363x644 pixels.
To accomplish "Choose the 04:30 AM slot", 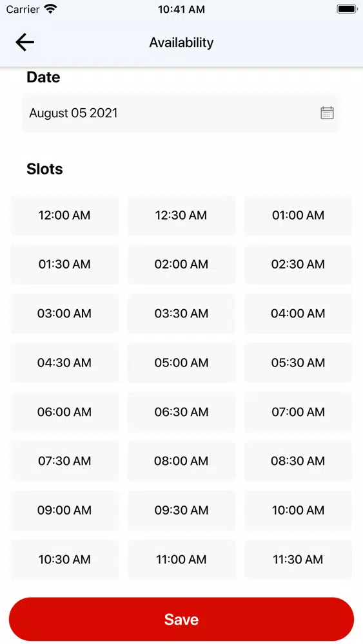I will 64,363.
